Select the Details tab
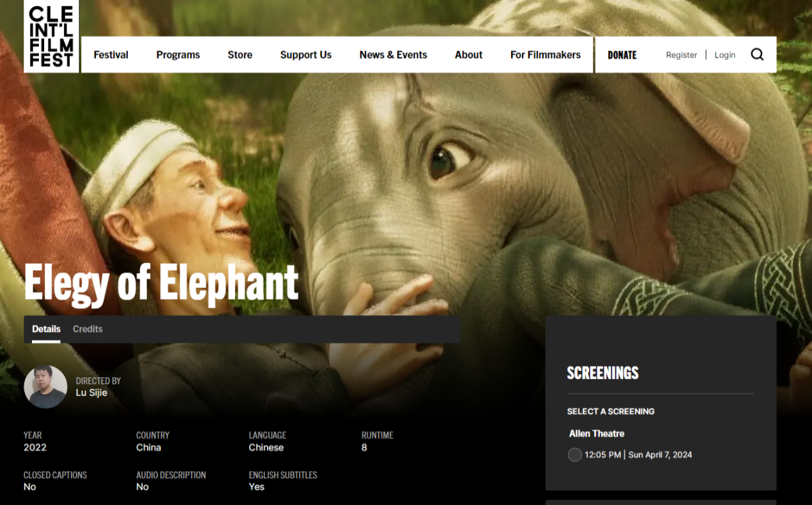 coord(46,329)
